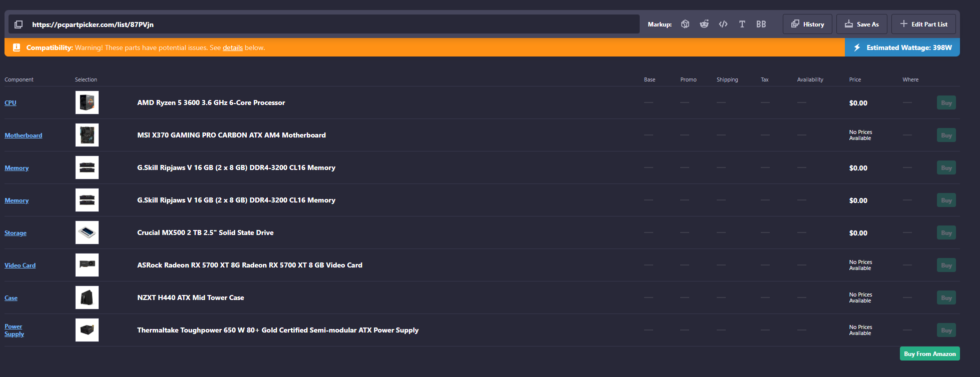
Task: Open Thermaltake Toughpower 650 W product name
Action: click(278, 330)
